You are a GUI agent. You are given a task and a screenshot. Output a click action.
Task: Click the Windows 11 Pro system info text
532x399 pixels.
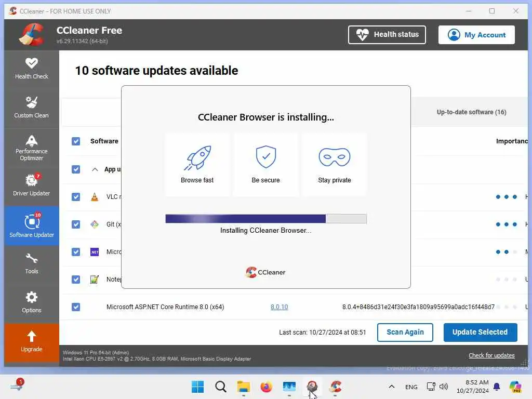point(96,353)
